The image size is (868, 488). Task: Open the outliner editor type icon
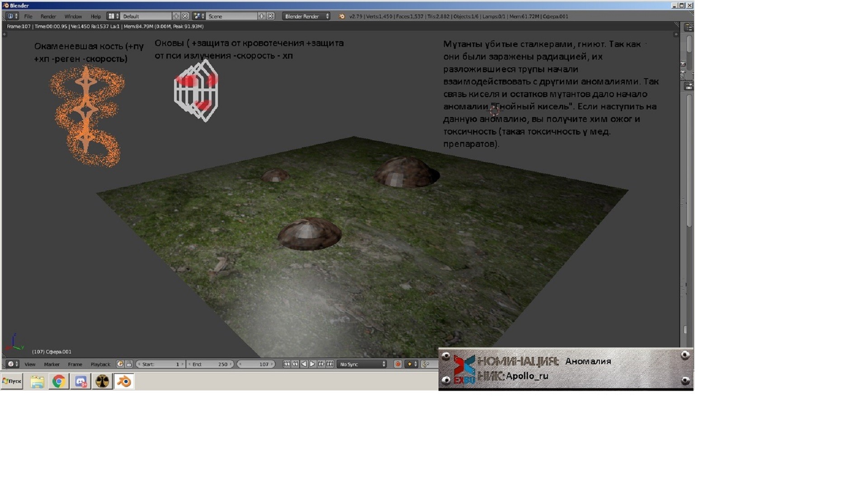click(x=689, y=28)
